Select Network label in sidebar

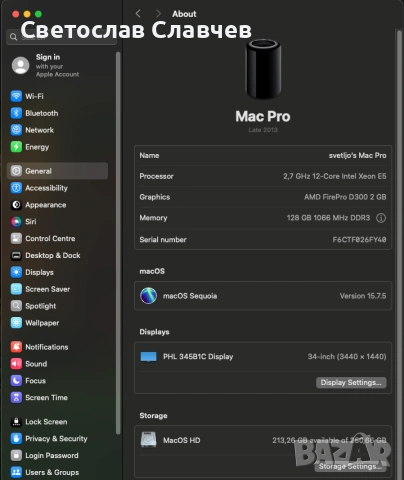click(39, 130)
